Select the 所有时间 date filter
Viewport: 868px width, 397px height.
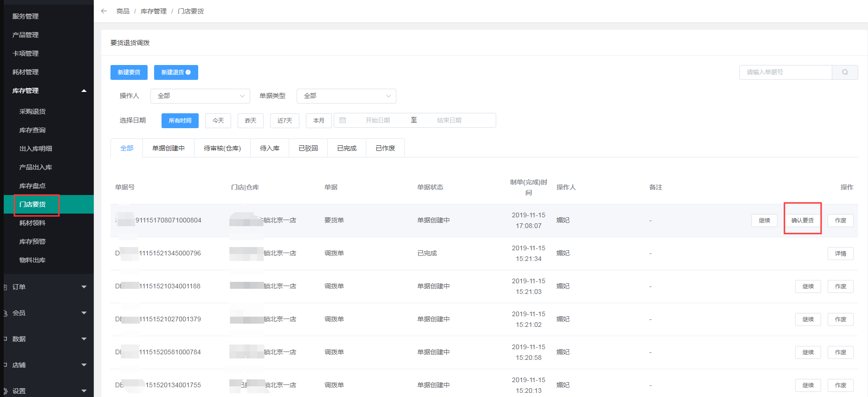180,121
